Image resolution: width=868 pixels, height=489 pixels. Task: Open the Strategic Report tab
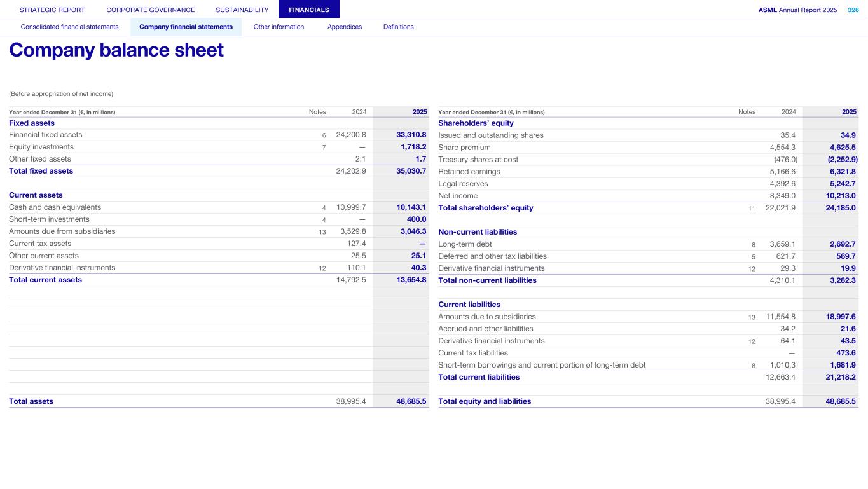[52, 10]
